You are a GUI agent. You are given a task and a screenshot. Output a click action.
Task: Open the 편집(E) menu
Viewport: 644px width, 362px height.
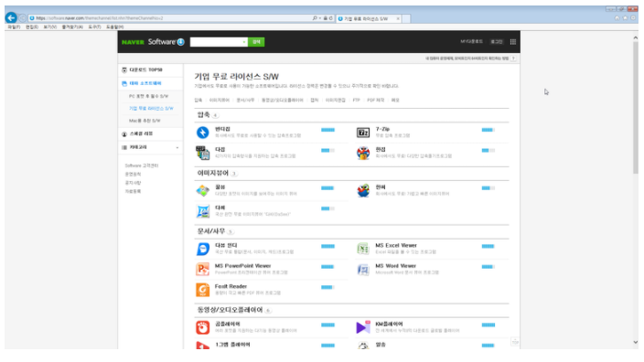32,27
